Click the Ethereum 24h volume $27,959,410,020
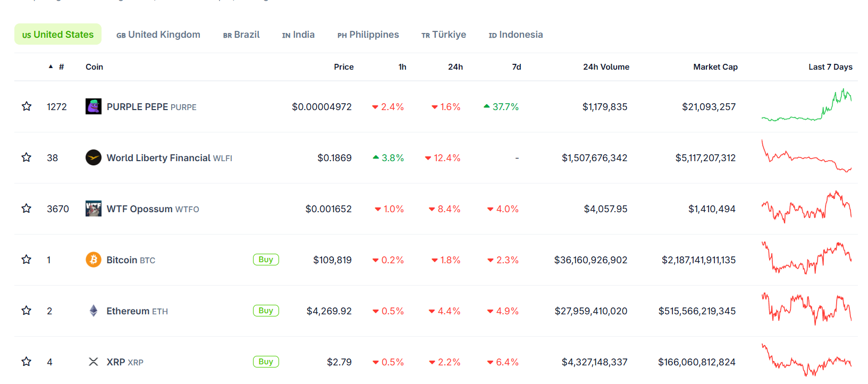Screen dimensions: 868x384 pos(591,311)
